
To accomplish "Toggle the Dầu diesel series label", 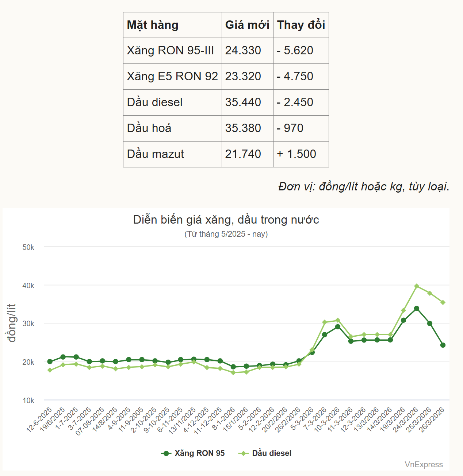I will pos(272,453).
